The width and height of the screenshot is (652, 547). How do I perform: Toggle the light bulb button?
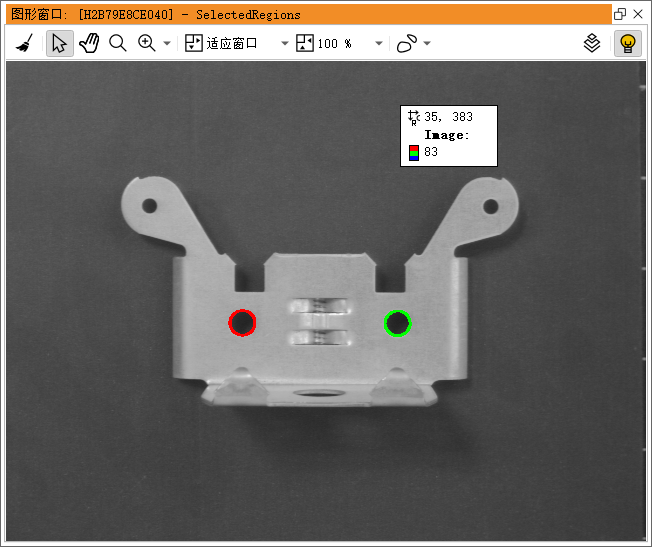628,43
